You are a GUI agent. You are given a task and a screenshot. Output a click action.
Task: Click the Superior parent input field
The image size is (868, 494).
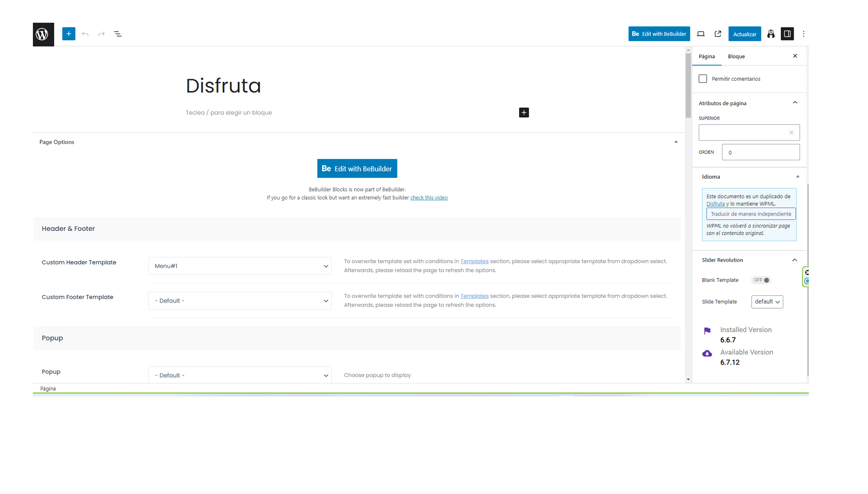click(749, 133)
